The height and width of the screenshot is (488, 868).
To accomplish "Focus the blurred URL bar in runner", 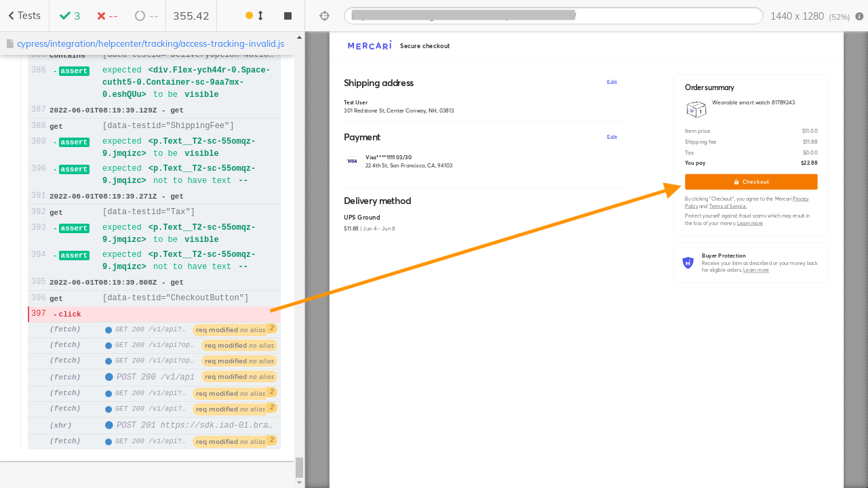I will point(553,16).
